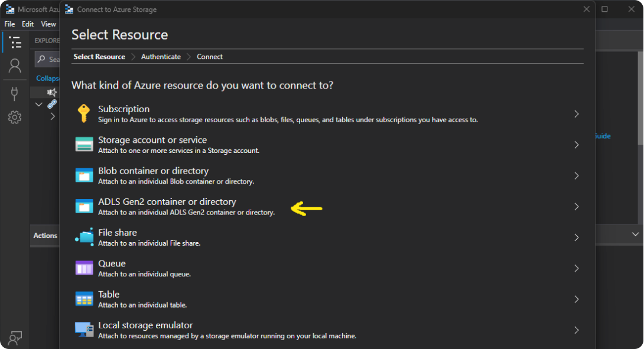Open the Edit menu
Image resolution: width=644 pixels, height=349 pixels.
point(28,24)
